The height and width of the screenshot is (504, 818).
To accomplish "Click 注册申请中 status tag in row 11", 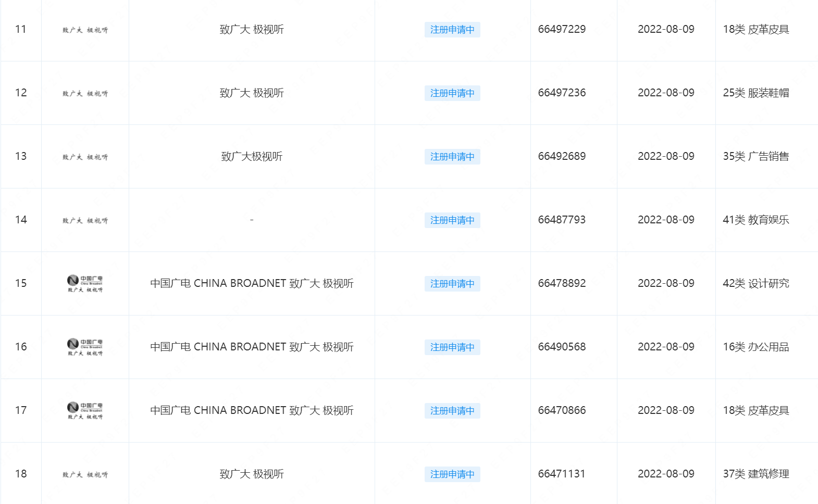I will pos(452,30).
